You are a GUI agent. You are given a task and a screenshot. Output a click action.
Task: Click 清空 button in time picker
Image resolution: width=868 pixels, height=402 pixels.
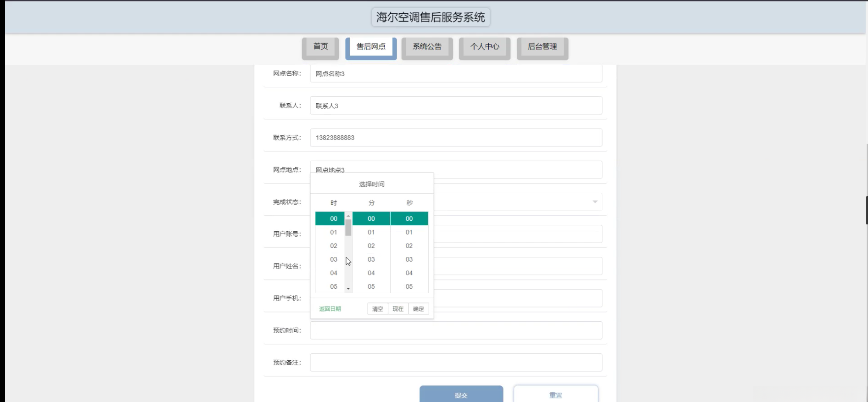(x=378, y=309)
